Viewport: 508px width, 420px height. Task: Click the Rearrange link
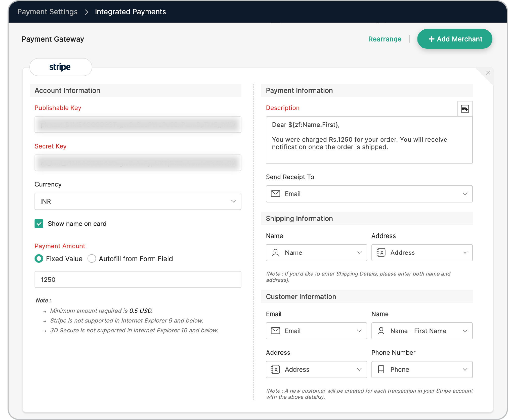click(385, 39)
